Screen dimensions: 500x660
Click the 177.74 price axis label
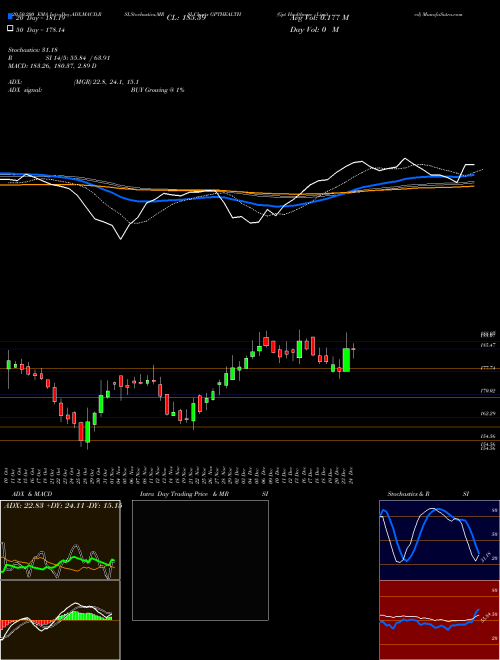coord(488,368)
